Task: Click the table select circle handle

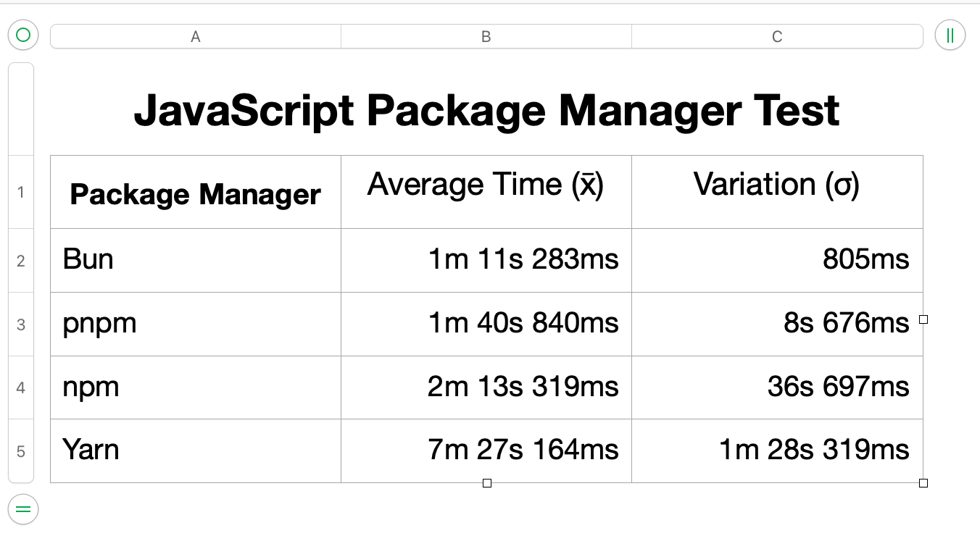Action: (23, 35)
